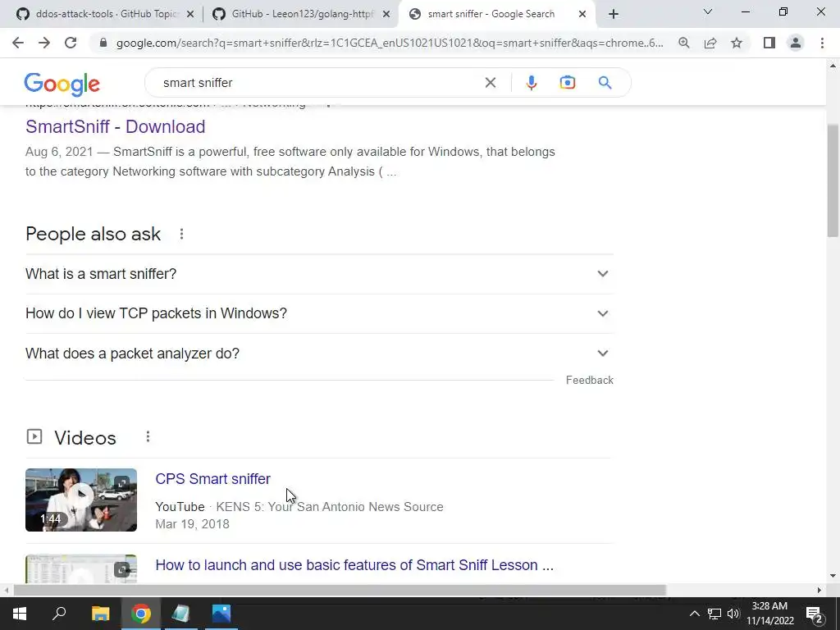Open the Chrome profile avatar
The width and height of the screenshot is (840, 630).
point(796,43)
